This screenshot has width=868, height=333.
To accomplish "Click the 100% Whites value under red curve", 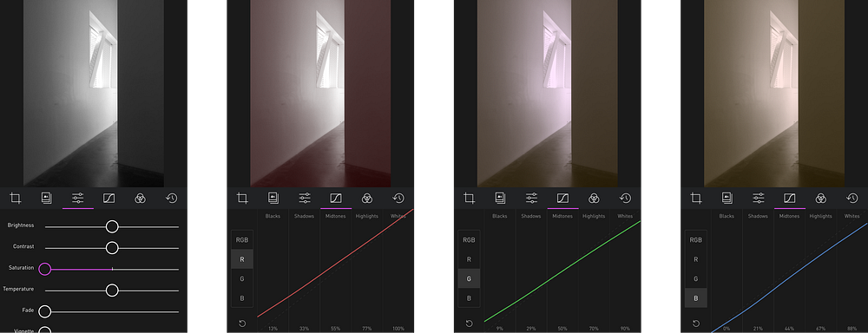I will (x=398, y=329).
